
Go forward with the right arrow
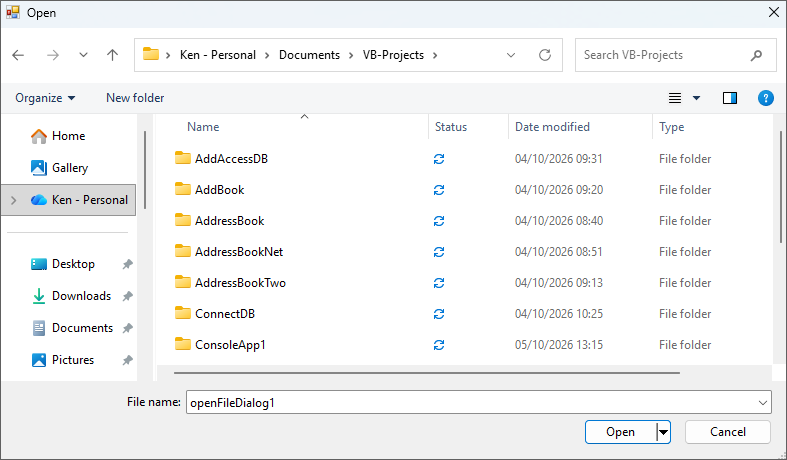tap(53, 55)
